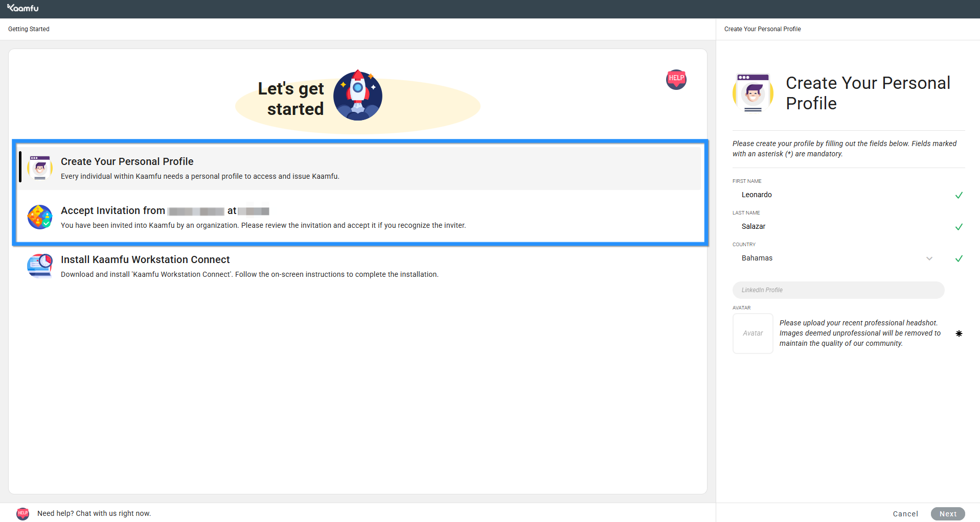Expand the Country dropdown chevron
Image resolution: width=980 pixels, height=522 pixels.
click(x=929, y=258)
